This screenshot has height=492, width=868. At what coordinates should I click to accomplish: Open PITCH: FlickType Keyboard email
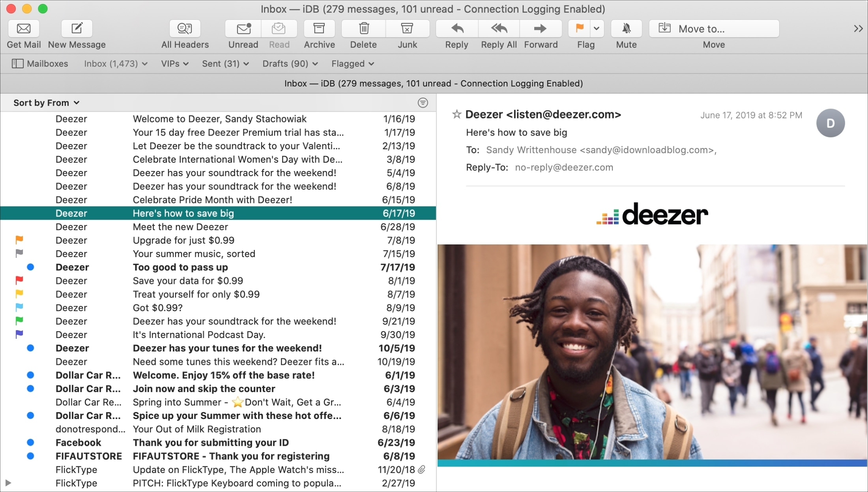point(218,483)
